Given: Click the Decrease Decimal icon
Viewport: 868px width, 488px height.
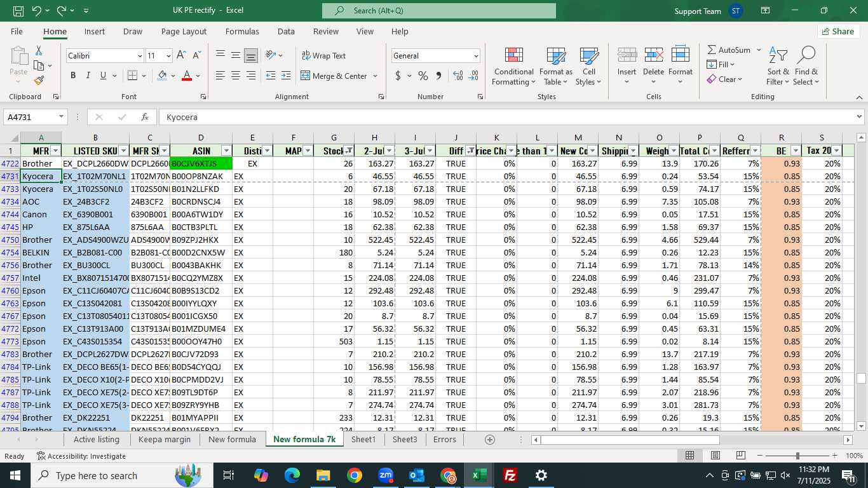Looking at the screenshot, I should [x=473, y=76].
